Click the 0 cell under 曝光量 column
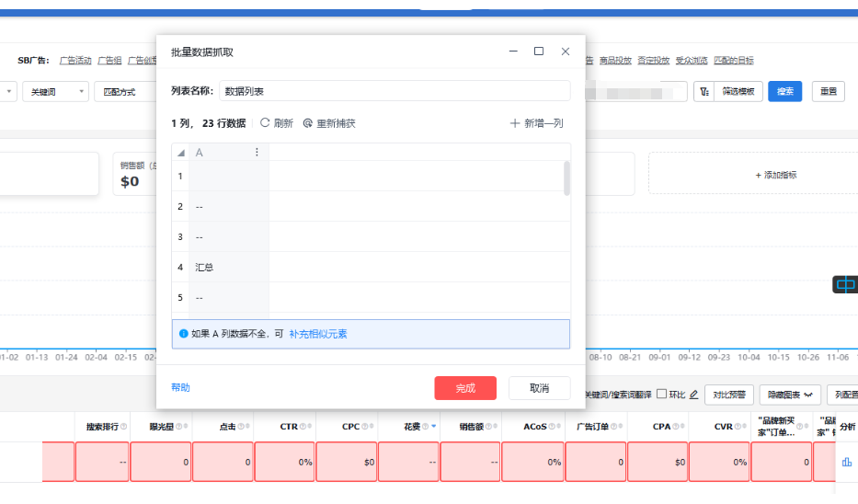 (161, 462)
